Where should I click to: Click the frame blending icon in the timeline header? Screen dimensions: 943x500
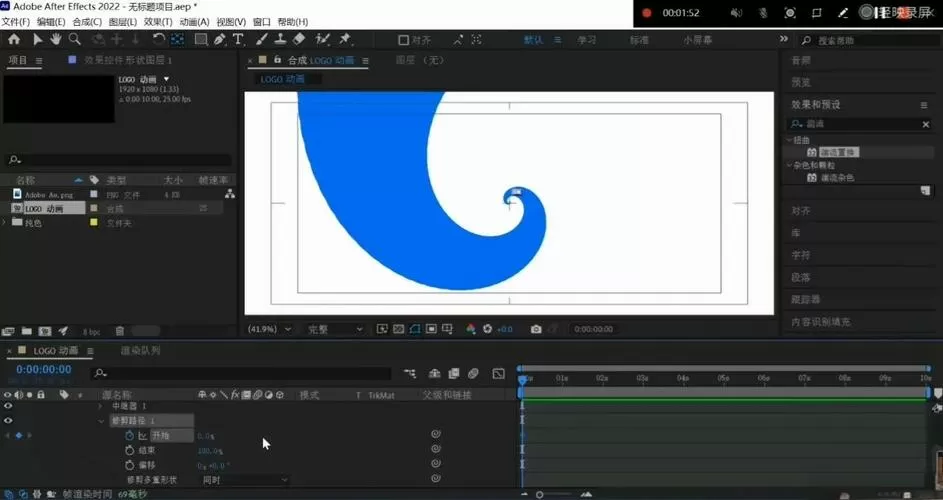coord(453,374)
